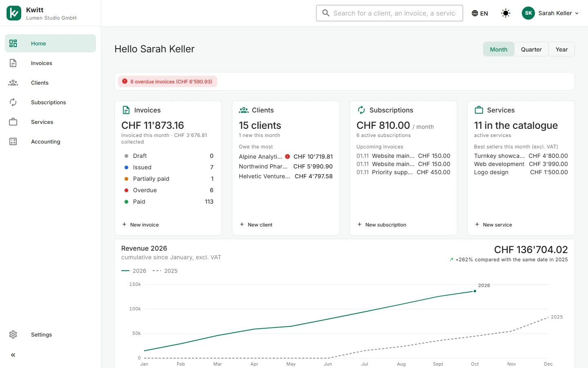Collapse the sidebar with double-chevron icon
The image size is (588, 368).
pos(13,355)
